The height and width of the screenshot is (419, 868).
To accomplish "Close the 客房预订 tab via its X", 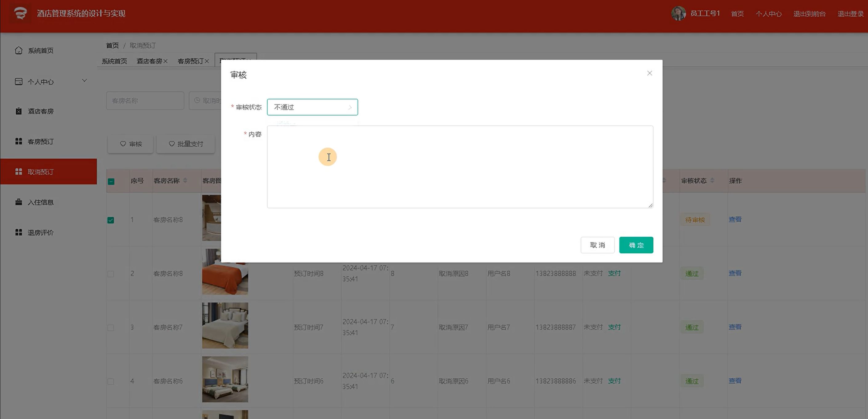I will tap(207, 61).
